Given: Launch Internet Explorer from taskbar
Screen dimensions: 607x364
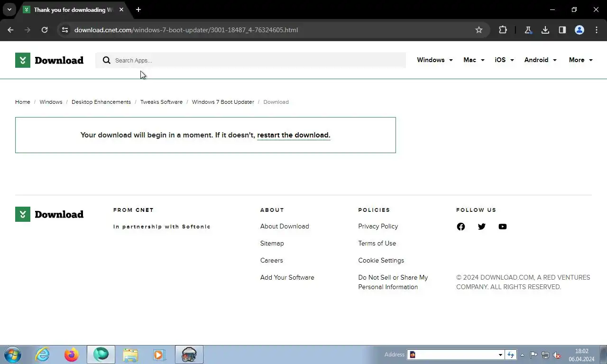Looking at the screenshot, I should pyautogui.click(x=42, y=355).
